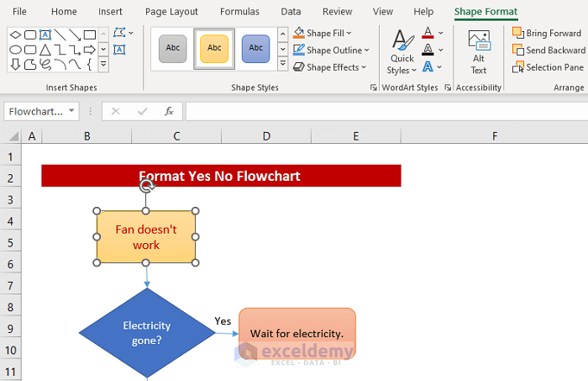Pick the scribble drawing tool
Screen dimensions: 588x381
(45, 64)
